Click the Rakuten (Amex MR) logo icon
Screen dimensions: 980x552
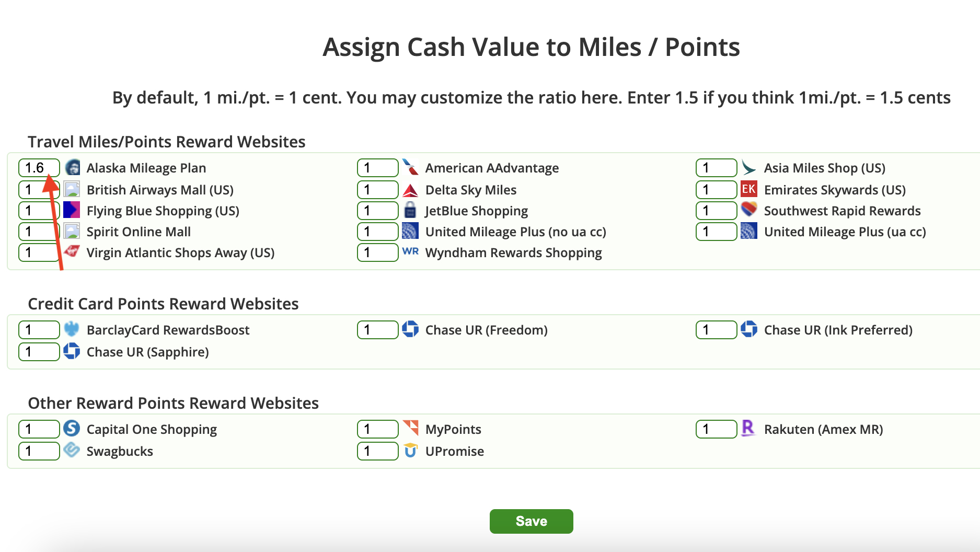pos(748,428)
